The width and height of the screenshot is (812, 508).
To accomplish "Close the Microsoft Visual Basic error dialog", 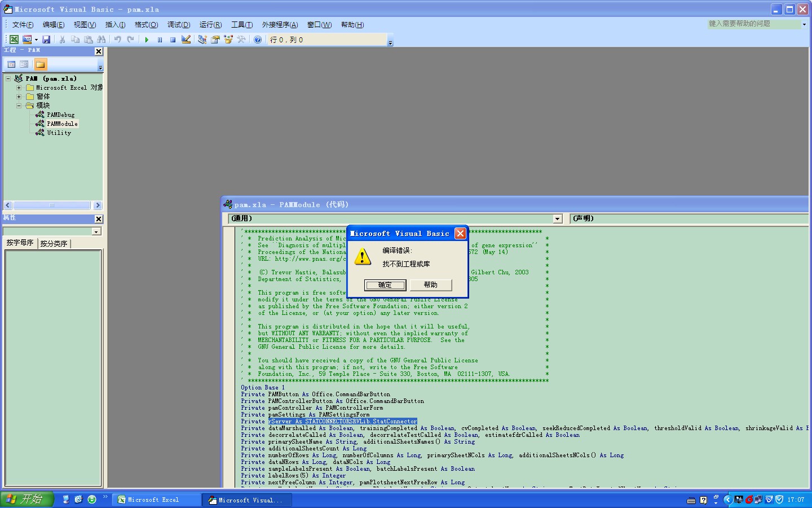I will click(x=460, y=233).
